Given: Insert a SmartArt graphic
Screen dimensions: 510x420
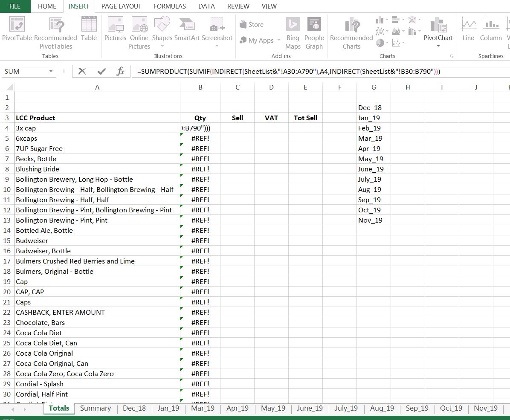Looking at the screenshot, I should 187,29.
